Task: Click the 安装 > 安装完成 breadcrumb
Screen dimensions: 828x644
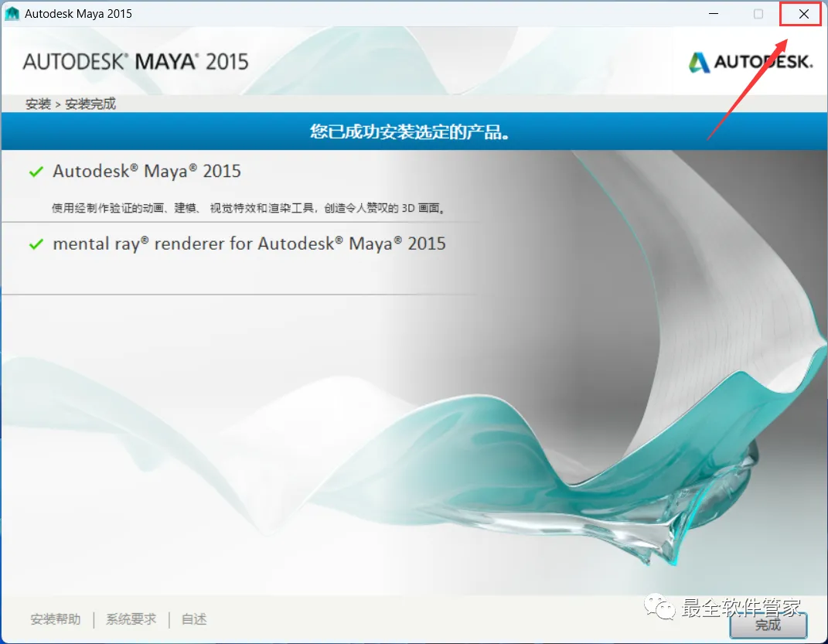Action: [70, 104]
